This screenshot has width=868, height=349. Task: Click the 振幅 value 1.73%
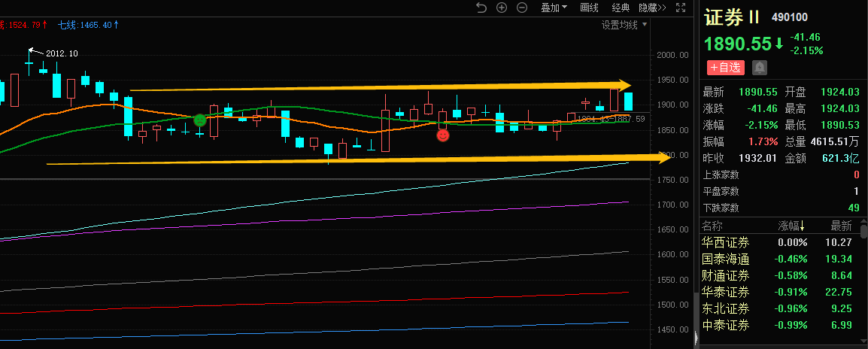[763, 142]
